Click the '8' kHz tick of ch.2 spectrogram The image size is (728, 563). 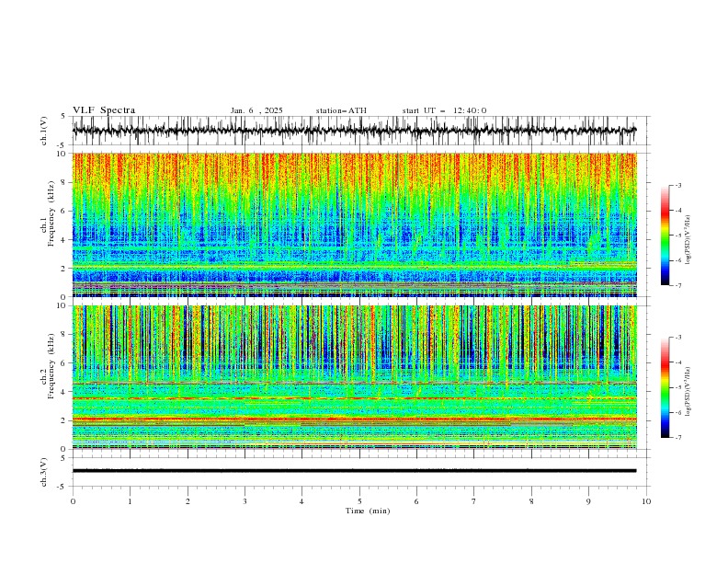pos(64,335)
